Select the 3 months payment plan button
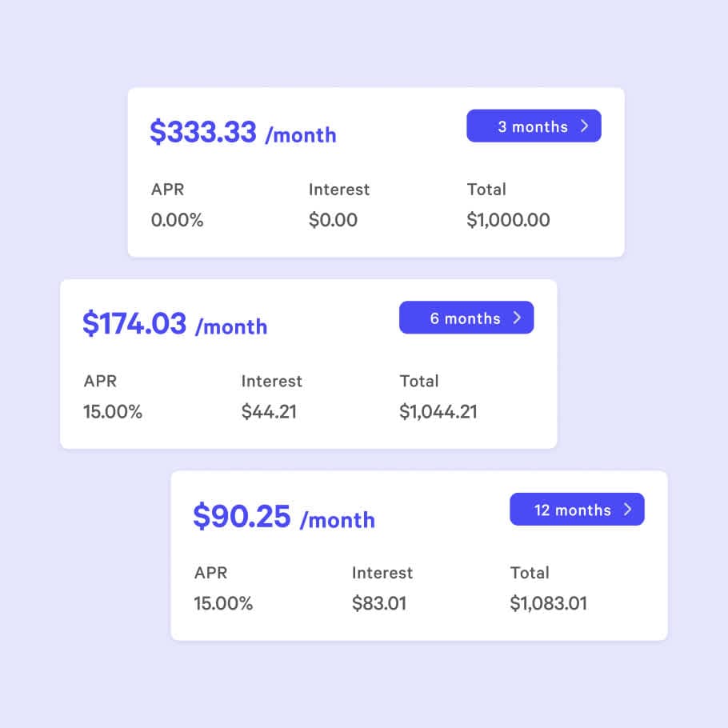This screenshot has height=728, width=728. (534, 126)
